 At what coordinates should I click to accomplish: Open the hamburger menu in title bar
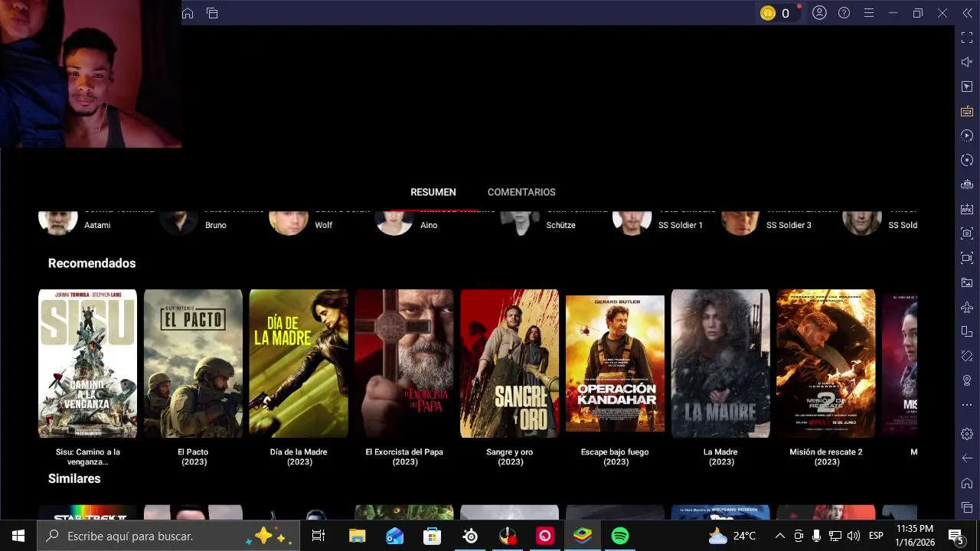868,13
